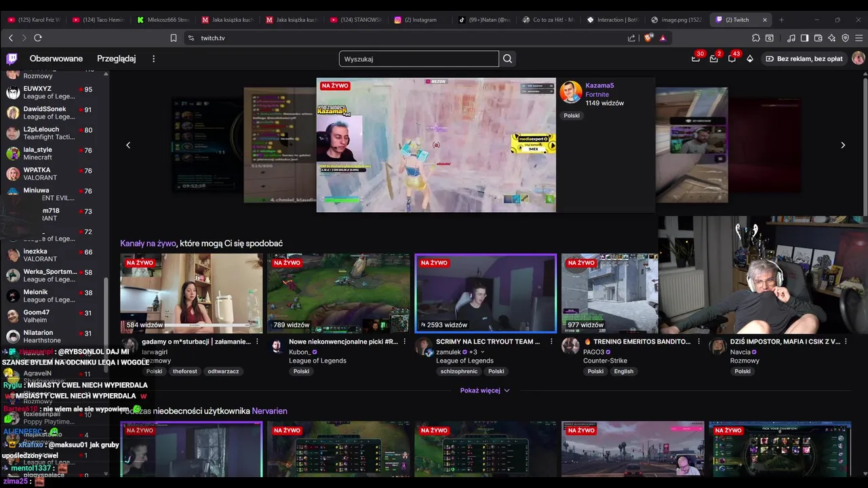The width and height of the screenshot is (868, 488).
Task: Open Leo AI sparkle icon
Action: pyautogui.click(x=832, y=38)
